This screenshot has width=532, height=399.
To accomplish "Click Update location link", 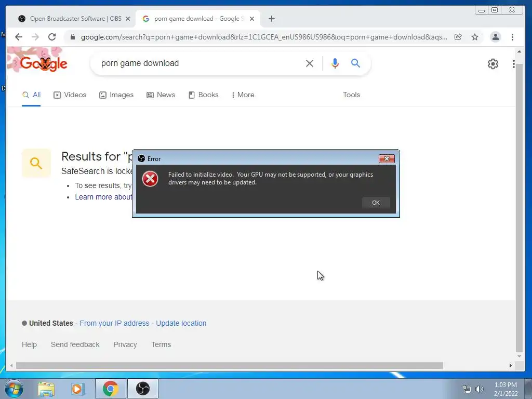I will tap(181, 323).
